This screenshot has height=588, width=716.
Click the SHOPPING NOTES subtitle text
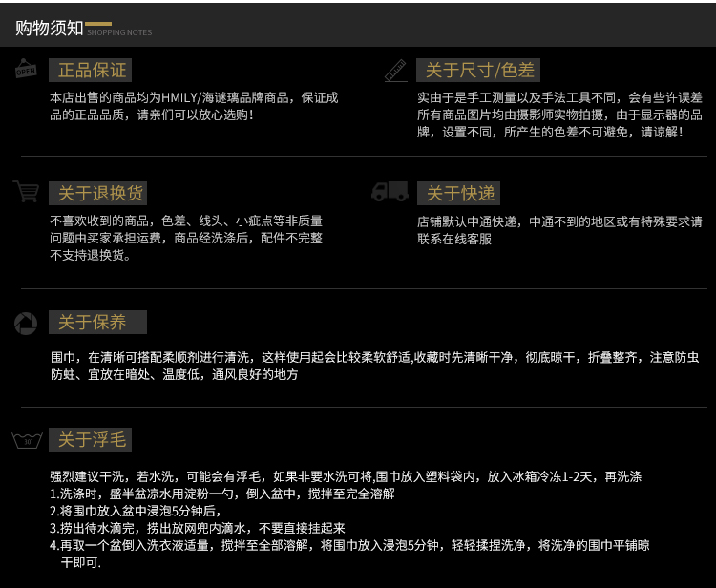tap(119, 33)
